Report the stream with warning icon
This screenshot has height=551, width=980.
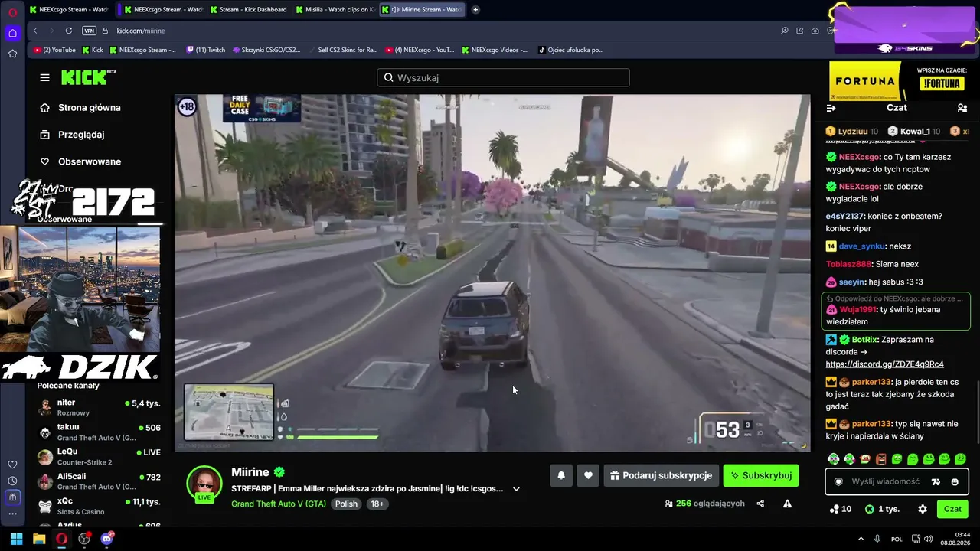(787, 504)
